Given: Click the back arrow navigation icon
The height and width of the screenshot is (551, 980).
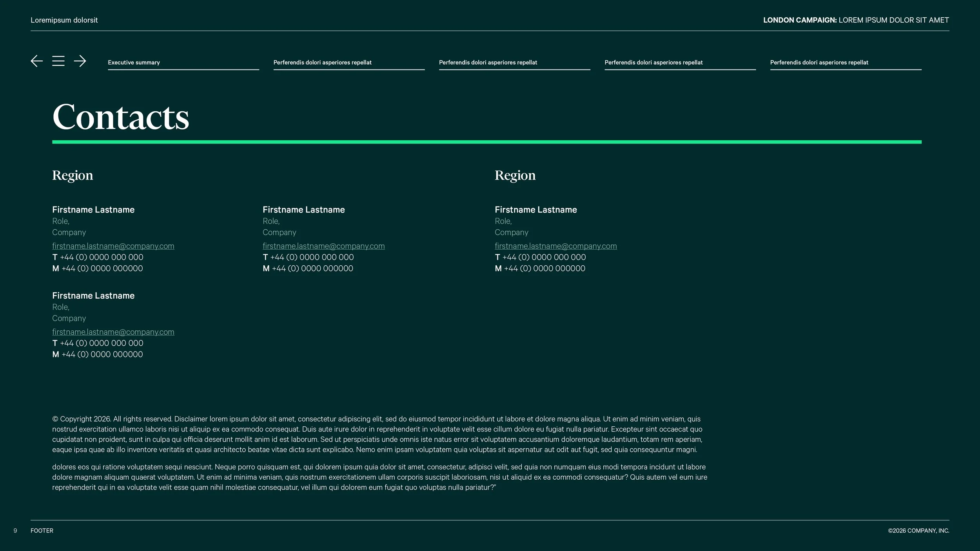Looking at the screenshot, I should [36, 61].
